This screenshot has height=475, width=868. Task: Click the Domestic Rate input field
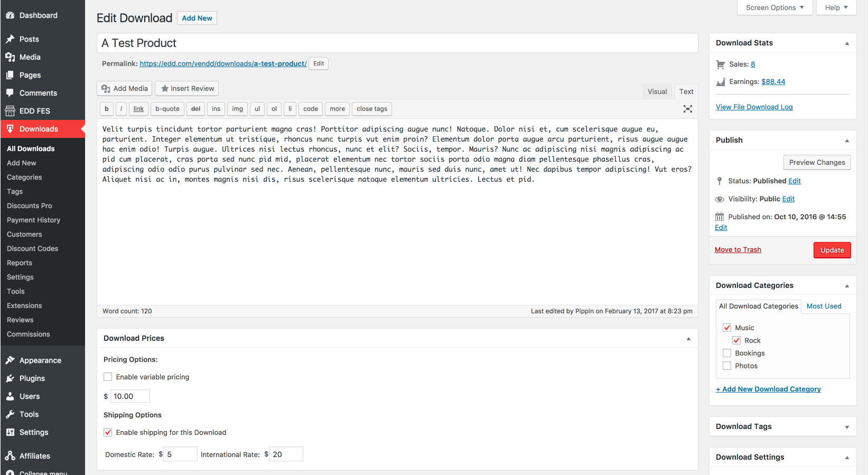pos(181,454)
